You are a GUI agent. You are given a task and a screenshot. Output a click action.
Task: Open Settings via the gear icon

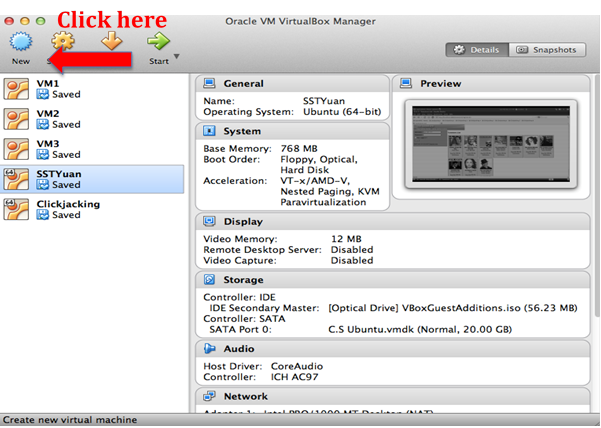pyautogui.click(x=63, y=41)
